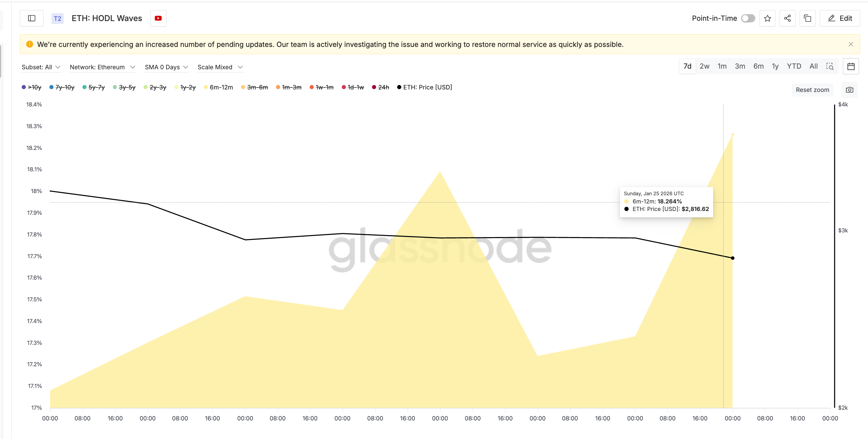Switch to the 1m time range
The height and width of the screenshot is (439, 868).
[x=722, y=66]
